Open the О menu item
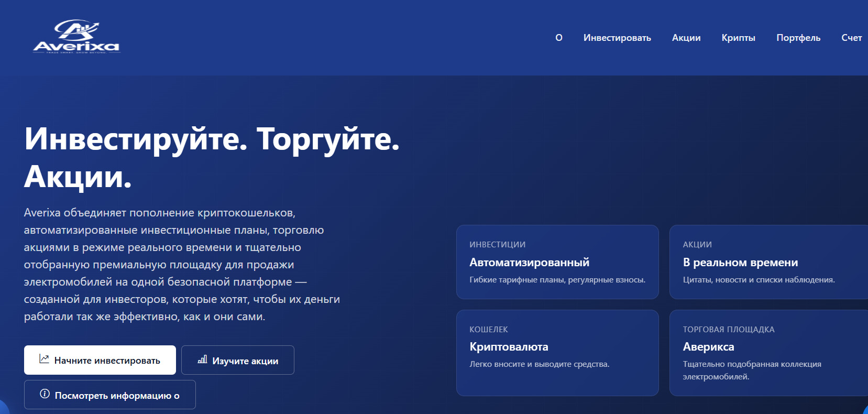Viewport: 868px width, 414px height. click(559, 38)
